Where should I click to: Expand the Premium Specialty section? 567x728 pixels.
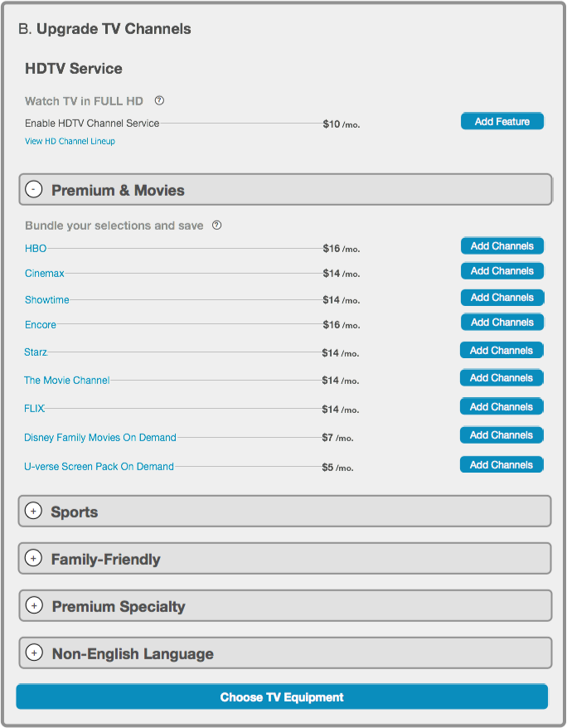click(34, 605)
